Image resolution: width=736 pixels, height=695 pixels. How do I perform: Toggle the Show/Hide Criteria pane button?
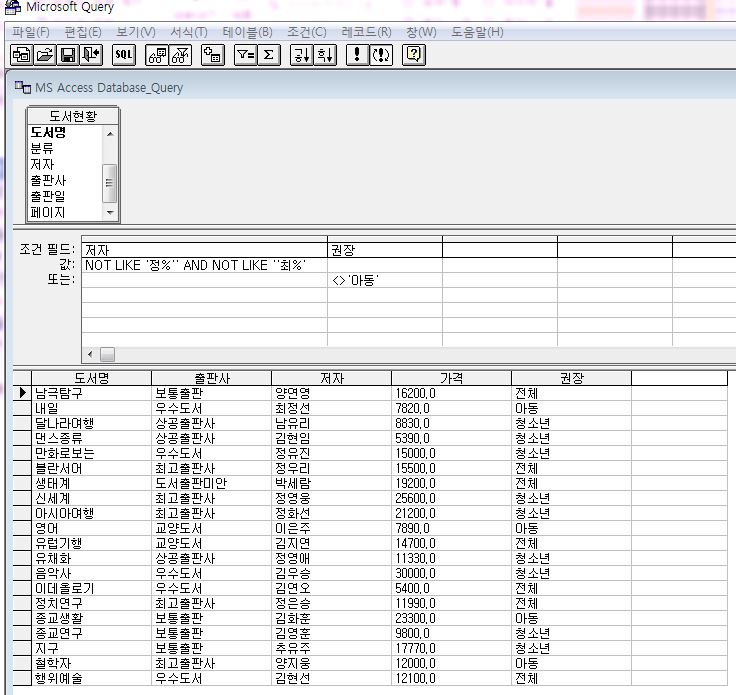(180, 55)
